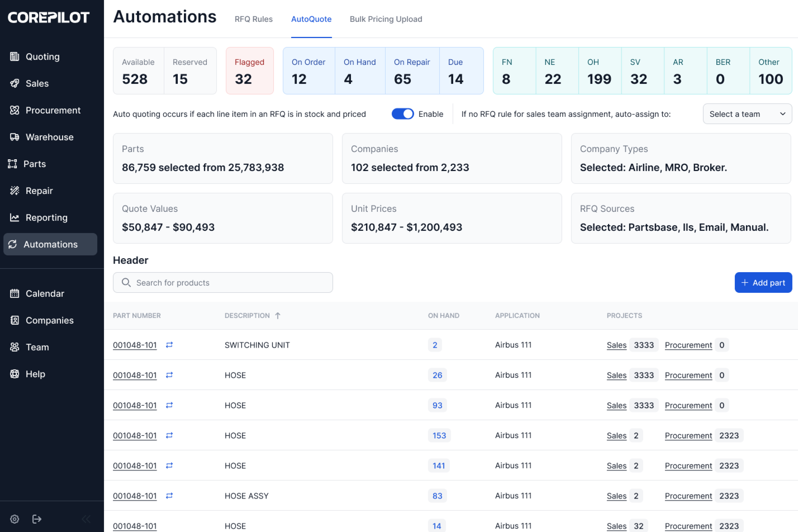Click the Help lifebuoy icon

pos(15,374)
